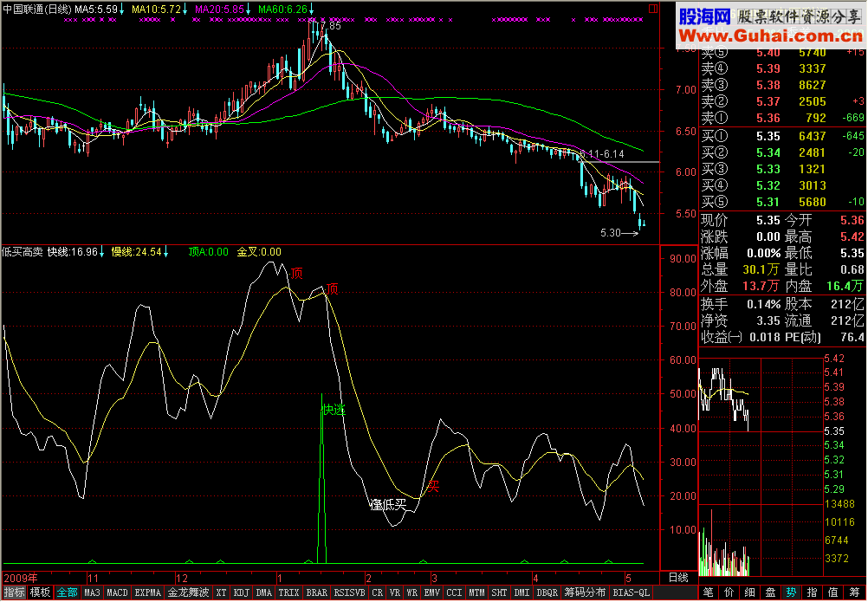Select the 笔 tab in side panel

click(x=708, y=592)
